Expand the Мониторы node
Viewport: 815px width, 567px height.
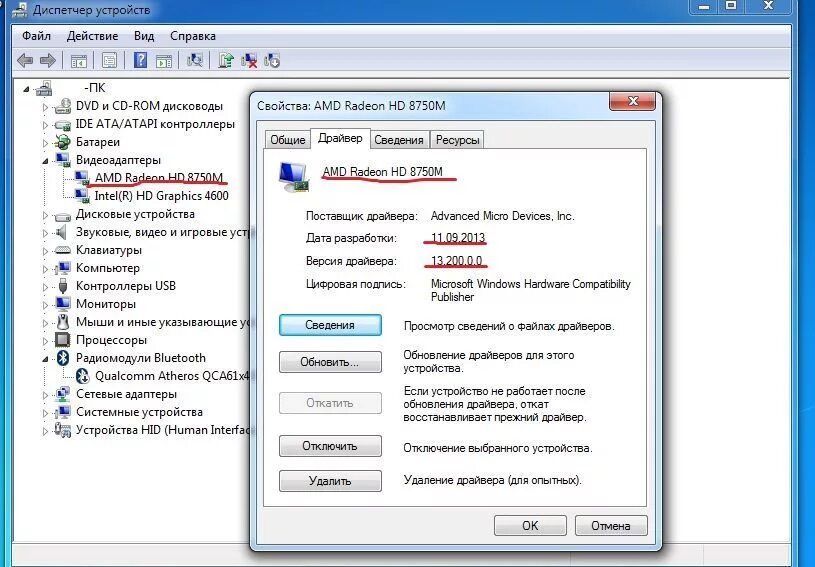[45, 305]
